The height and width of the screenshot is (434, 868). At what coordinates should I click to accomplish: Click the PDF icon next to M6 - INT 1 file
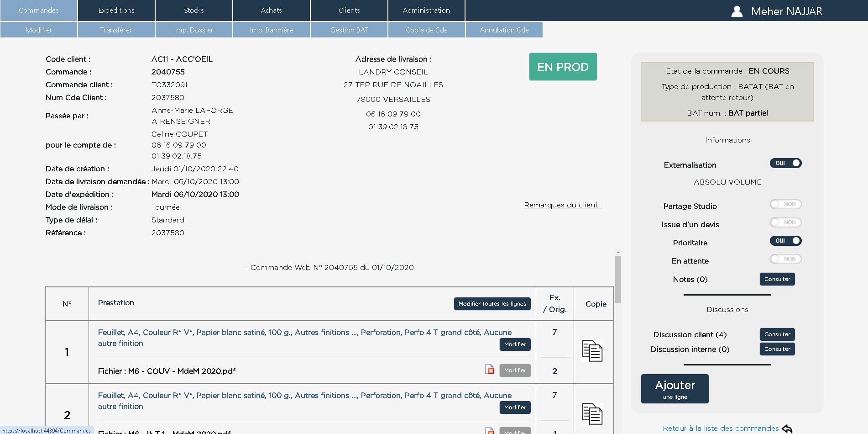(489, 431)
